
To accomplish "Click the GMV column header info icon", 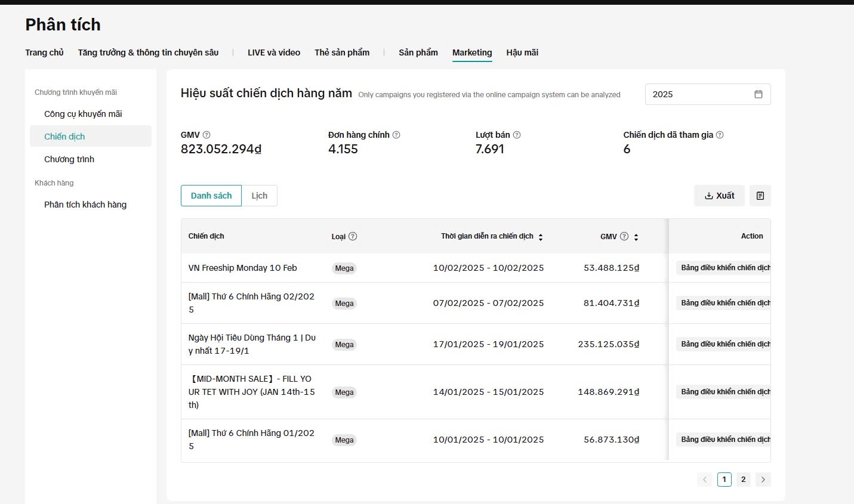I will pyautogui.click(x=624, y=236).
